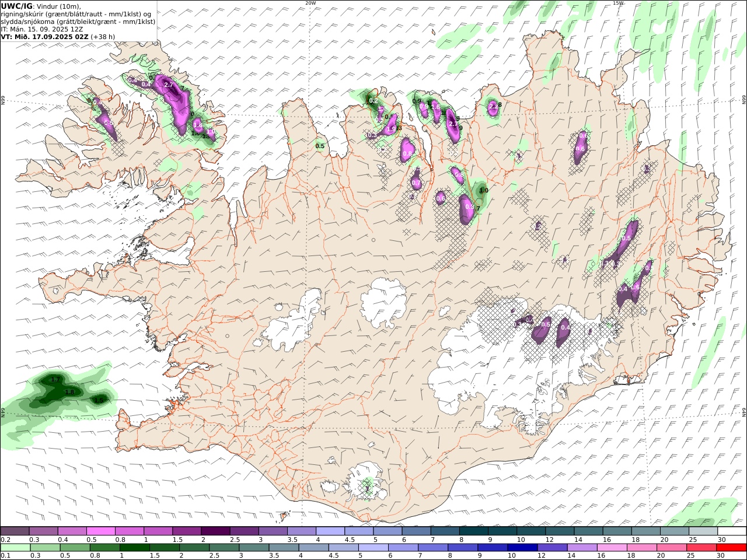Click the 20W longitude label

[310, 3]
